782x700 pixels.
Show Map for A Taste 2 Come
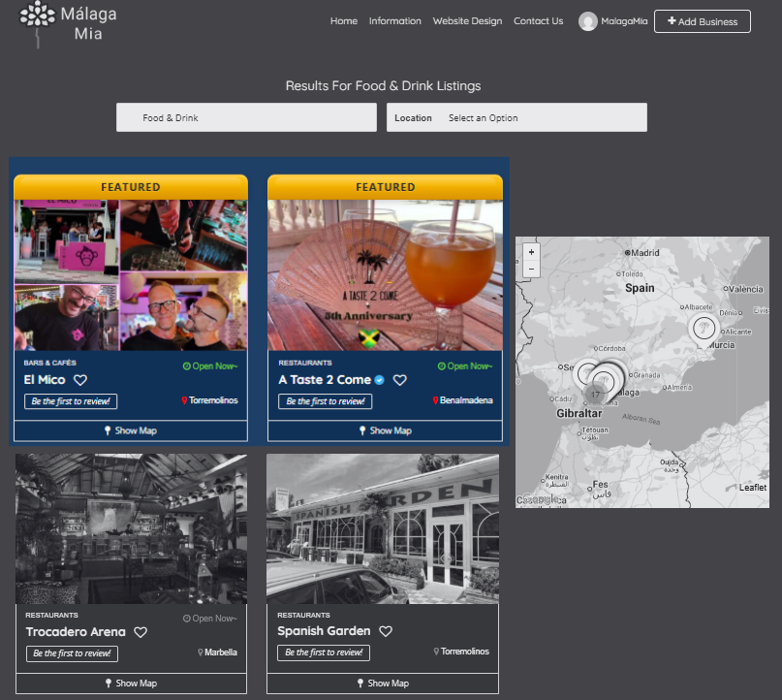(x=385, y=430)
